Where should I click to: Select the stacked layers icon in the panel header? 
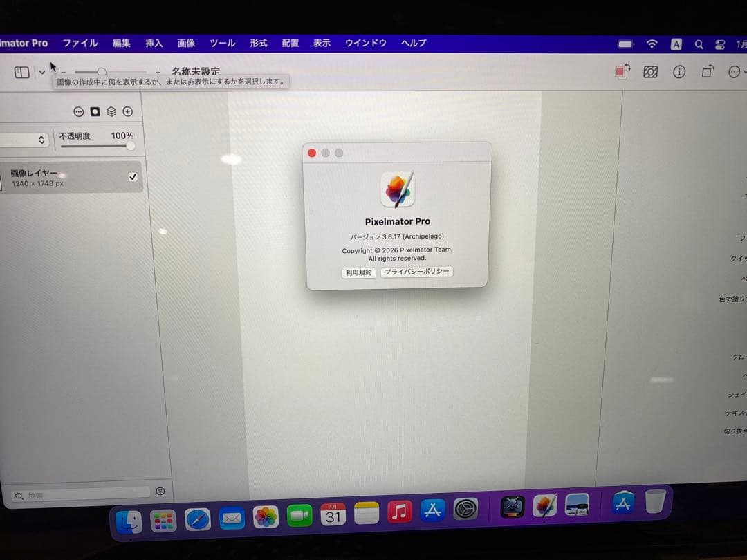click(112, 111)
